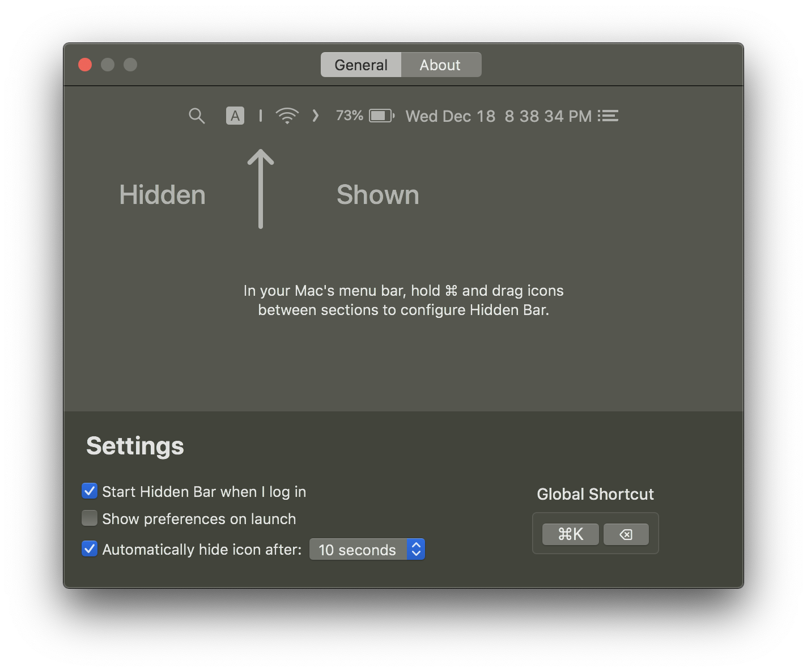807x672 pixels.
Task: Switch to the About tab
Action: point(440,65)
